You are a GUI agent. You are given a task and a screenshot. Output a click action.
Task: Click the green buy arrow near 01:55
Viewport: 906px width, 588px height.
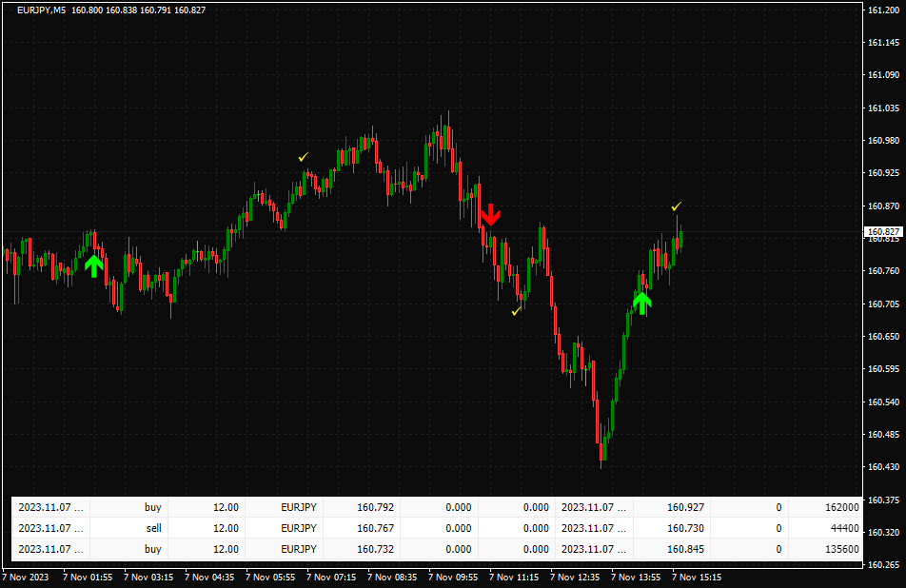(93, 265)
